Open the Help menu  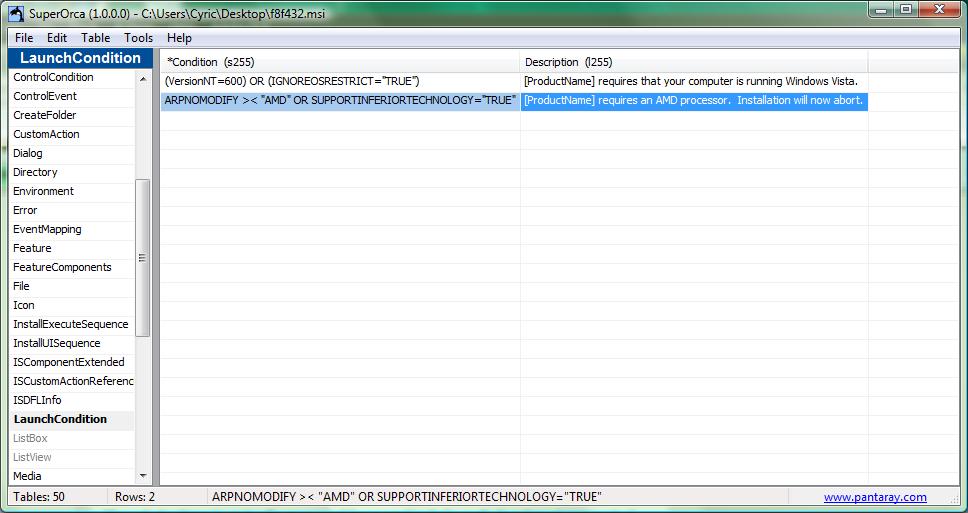pos(180,38)
